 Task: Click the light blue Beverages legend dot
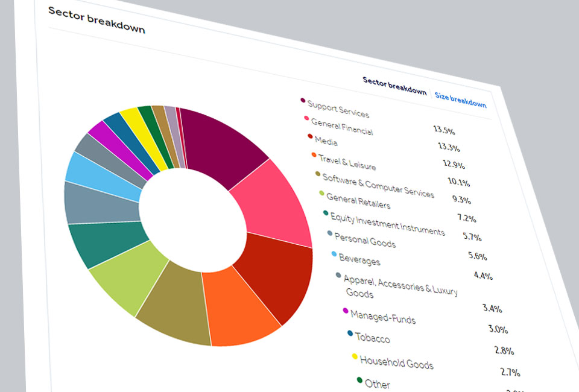click(x=334, y=254)
